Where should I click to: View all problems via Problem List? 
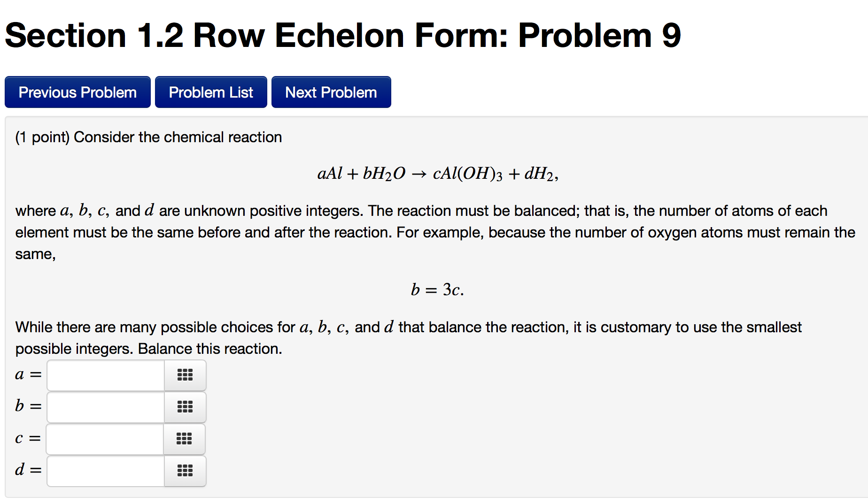(210, 92)
